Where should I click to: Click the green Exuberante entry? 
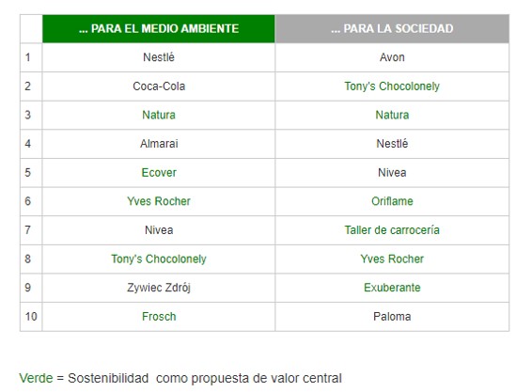(392, 288)
